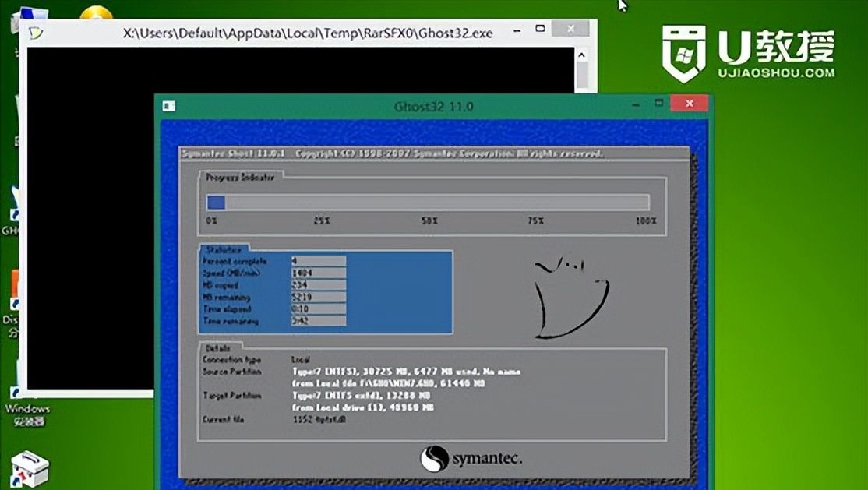Minimize the Ghost32.exe console window
Image resolution: width=868 pixels, height=490 pixels.
[x=517, y=31]
